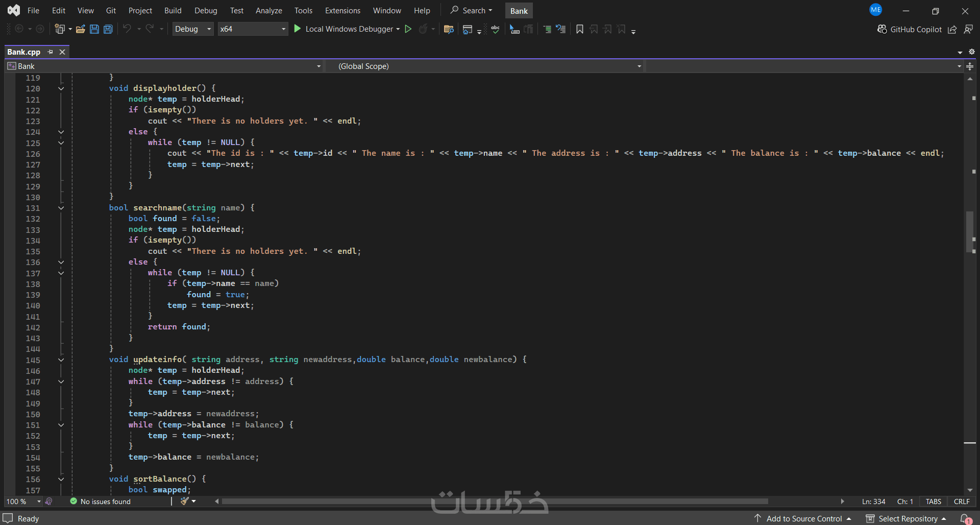Collapse the updateinfo function at line 145
The height and width of the screenshot is (525, 980).
(61, 360)
